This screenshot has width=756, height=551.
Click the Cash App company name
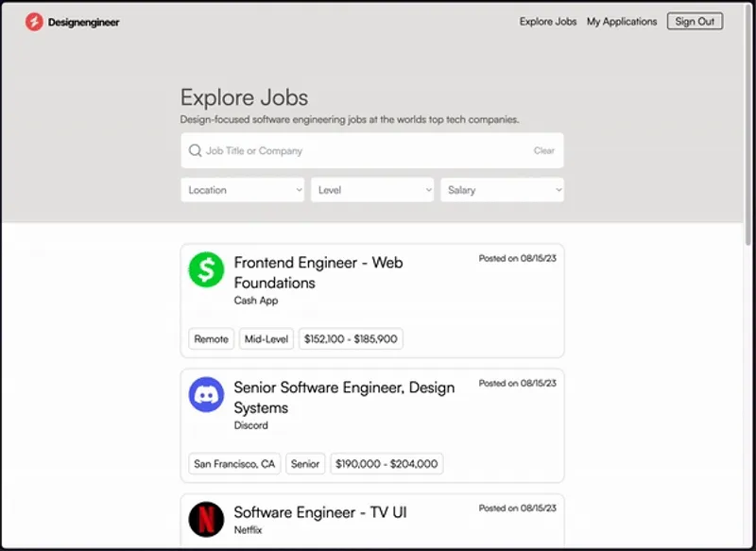256,301
